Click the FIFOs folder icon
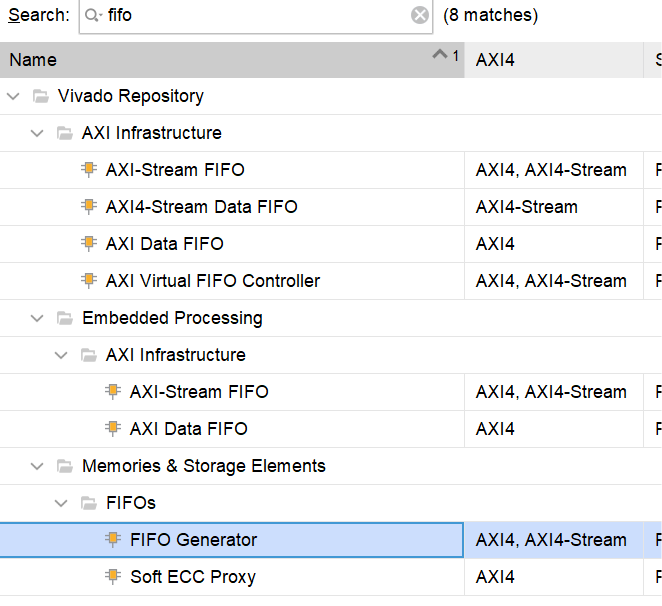This screenshot has height=606, width=662. [89, 503]
